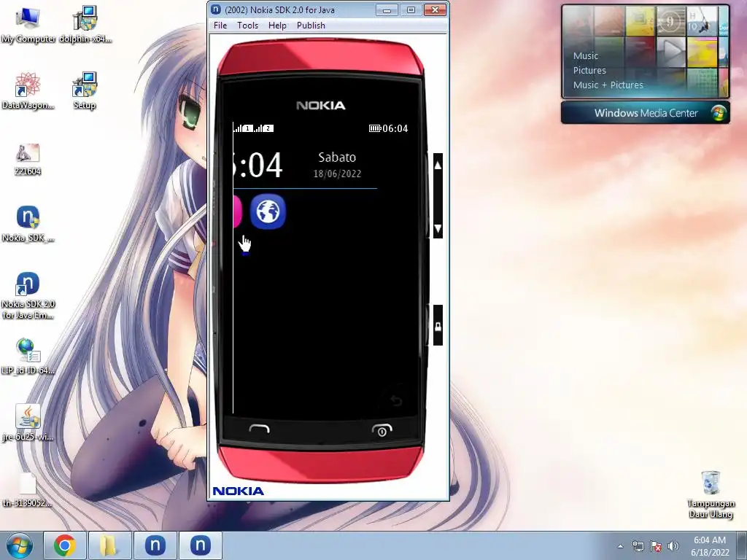
Task: Tap the globe browser icon on phone screen
Action: (268, 211)
